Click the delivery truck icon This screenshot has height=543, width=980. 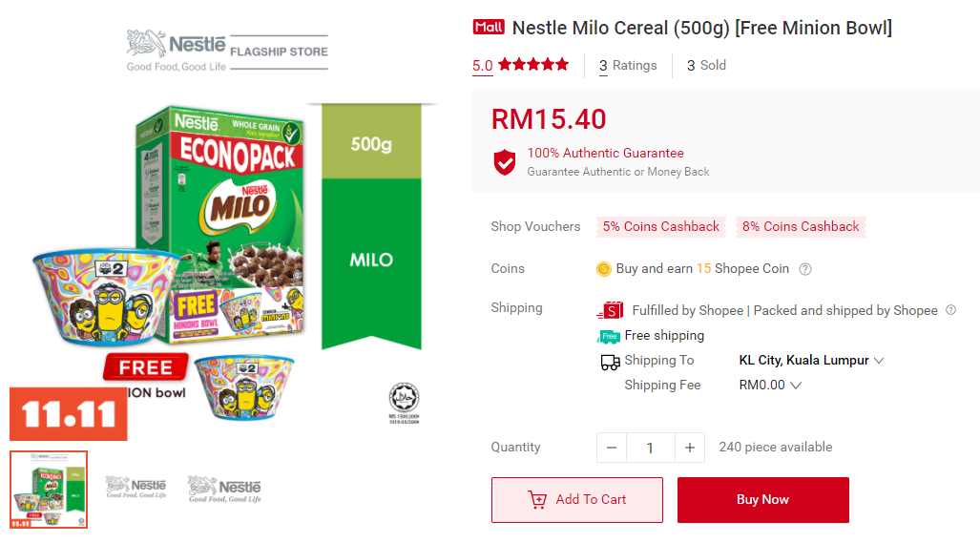(x=610, y=362)
